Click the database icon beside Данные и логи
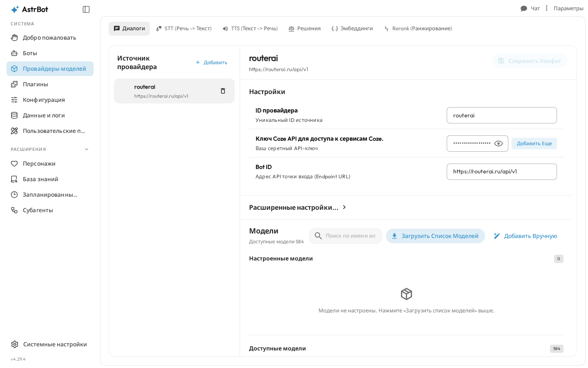 14,115
